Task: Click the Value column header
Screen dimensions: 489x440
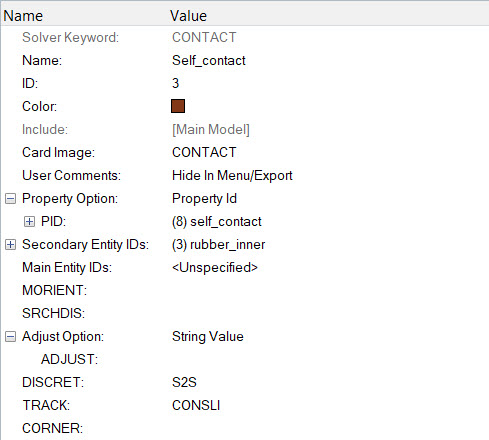Action: point(188,16)
